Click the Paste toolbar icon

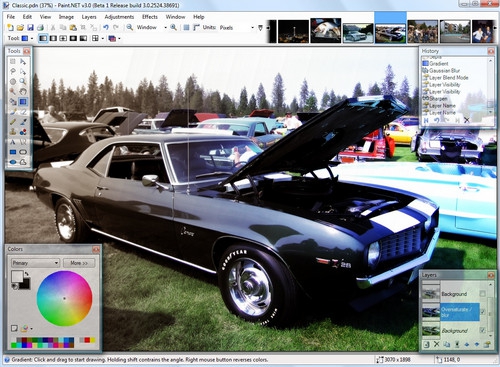(73, 27)
